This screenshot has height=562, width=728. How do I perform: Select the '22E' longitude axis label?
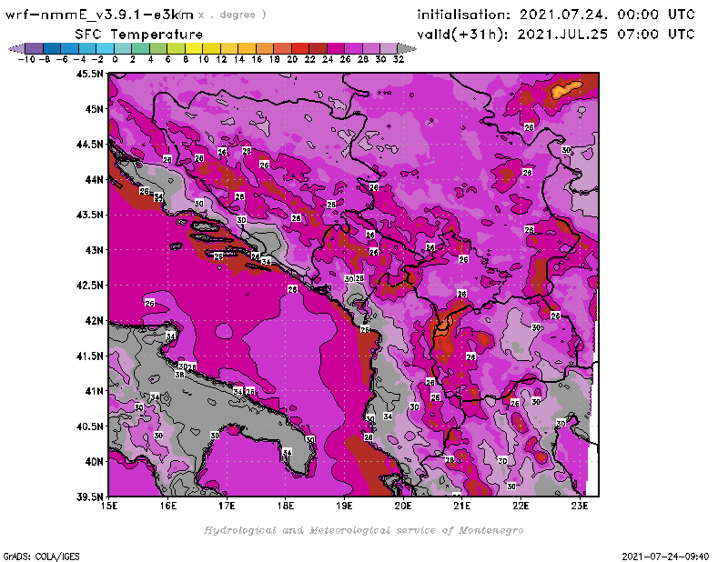pyautogui.click(x=521, y=506)
